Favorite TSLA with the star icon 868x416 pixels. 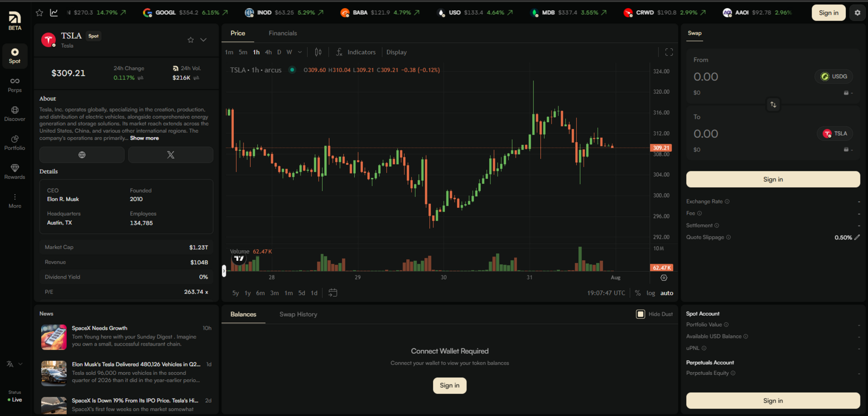click(190, 40)
